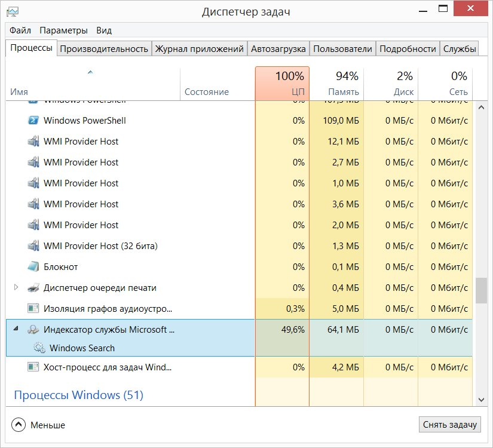
Task: Open the Автозагрузка tab
Action: click(x=278, y=49)
